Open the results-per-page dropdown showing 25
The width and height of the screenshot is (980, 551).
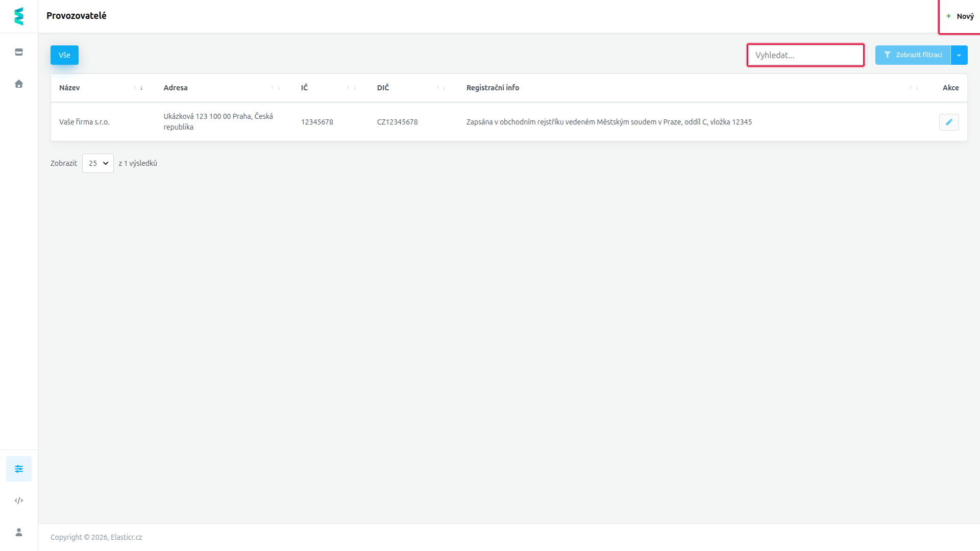(x=98, y=163)
